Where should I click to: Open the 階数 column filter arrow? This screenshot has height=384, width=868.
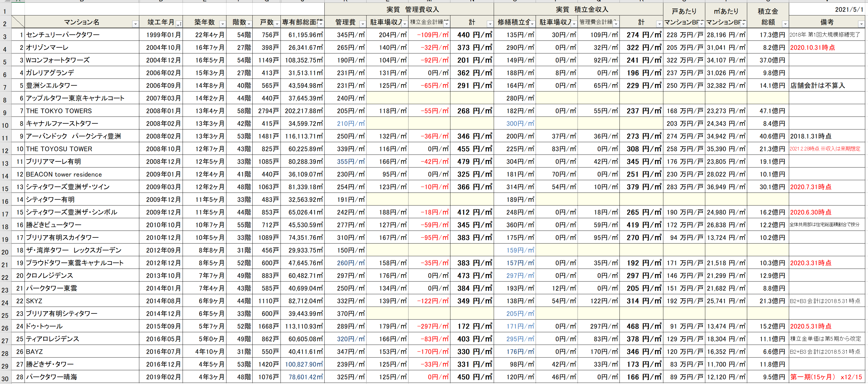point(249,24)
